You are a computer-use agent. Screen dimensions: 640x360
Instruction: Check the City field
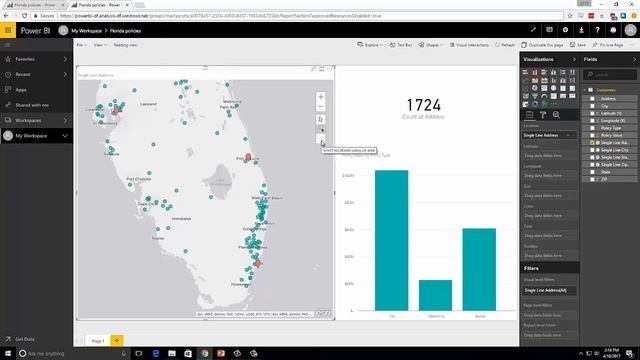[x=592, y=106]
